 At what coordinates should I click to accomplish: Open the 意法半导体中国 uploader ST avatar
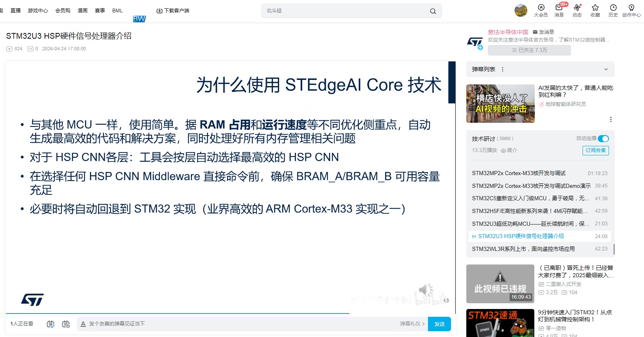pyautogui.click(x=475, y=42)
